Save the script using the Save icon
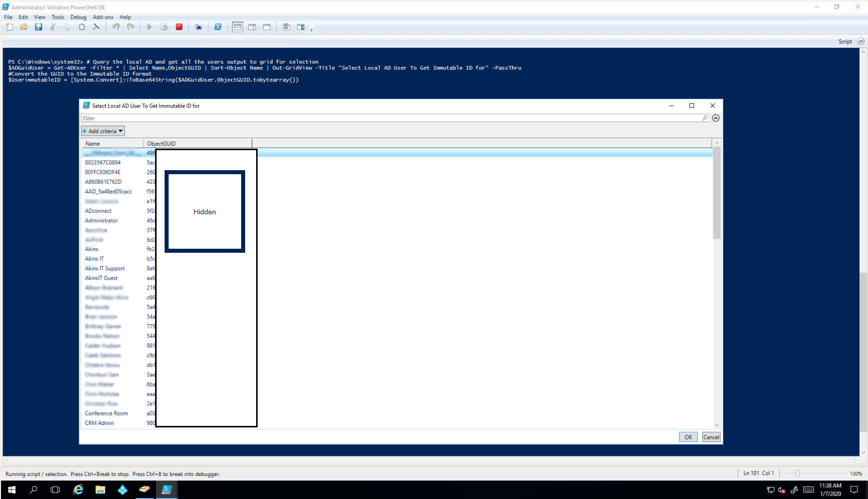This screenshot has height=499, width=868. tap(39, 27)
